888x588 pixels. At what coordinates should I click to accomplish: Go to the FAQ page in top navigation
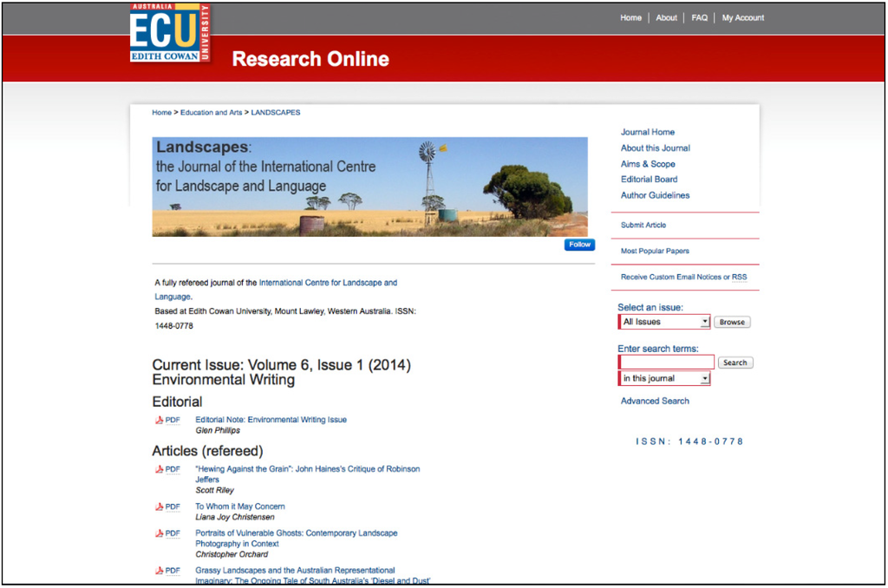coord(699,18)
